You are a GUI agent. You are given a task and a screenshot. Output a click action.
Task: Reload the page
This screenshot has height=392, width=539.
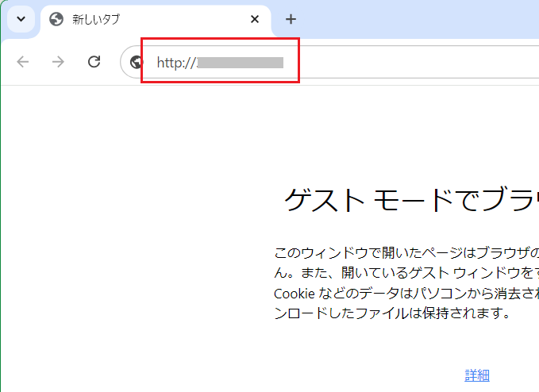point(94,62)
